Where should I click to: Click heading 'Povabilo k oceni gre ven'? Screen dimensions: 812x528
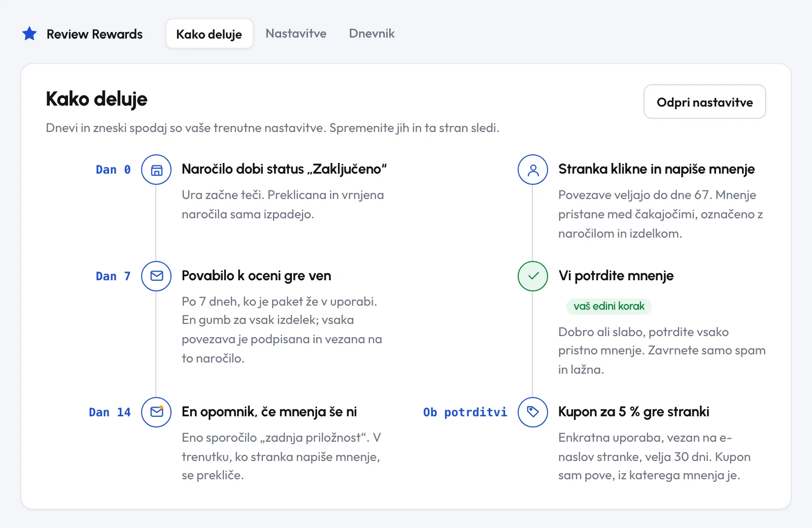256,276
